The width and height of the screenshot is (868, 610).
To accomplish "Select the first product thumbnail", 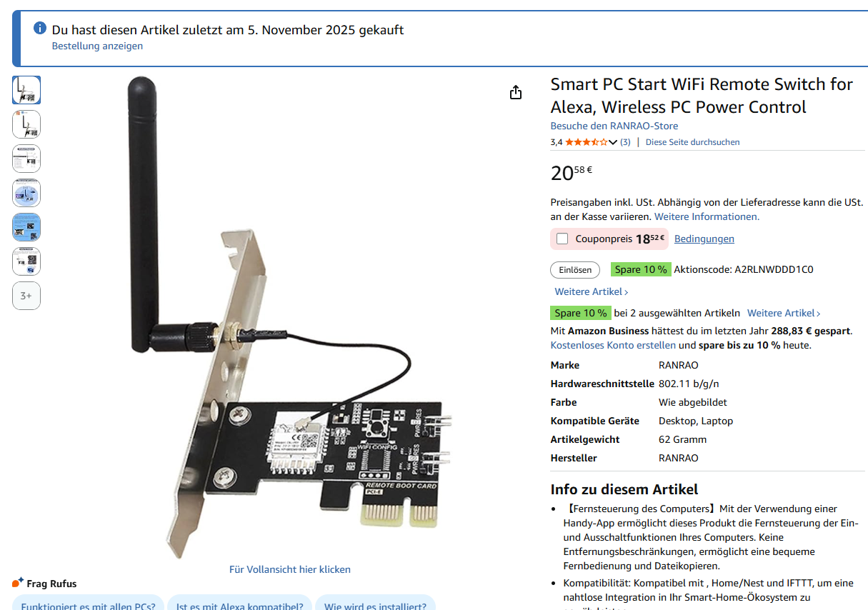I will click(26, 90).
